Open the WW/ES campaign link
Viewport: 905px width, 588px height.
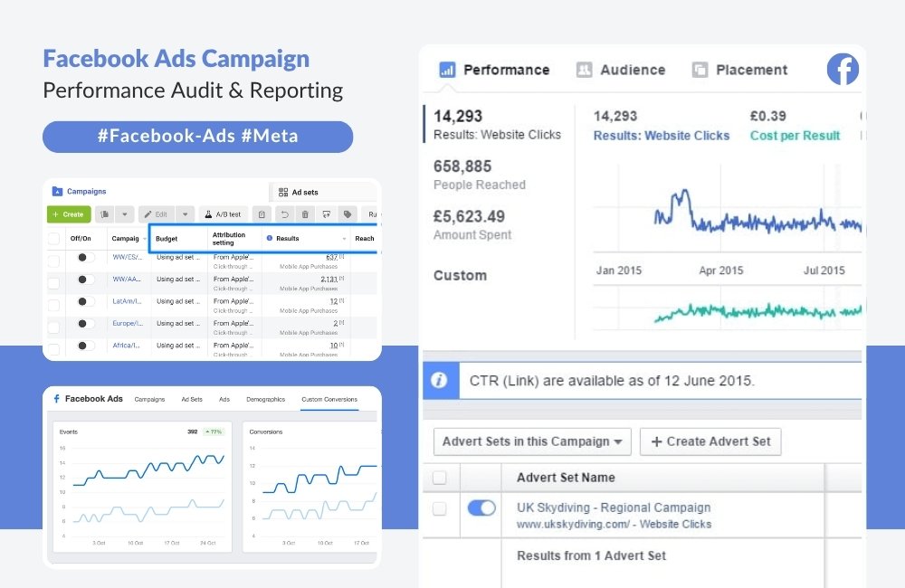pos(127,257)
